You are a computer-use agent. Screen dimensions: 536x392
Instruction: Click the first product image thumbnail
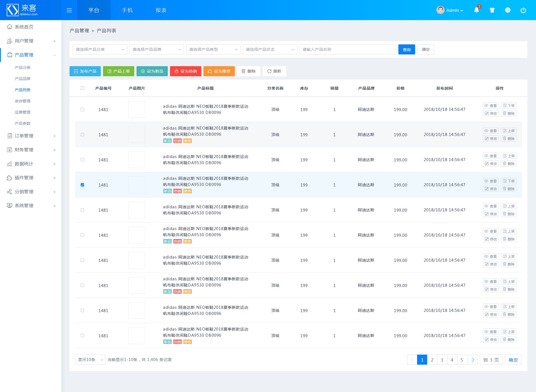tap(137, 109)
